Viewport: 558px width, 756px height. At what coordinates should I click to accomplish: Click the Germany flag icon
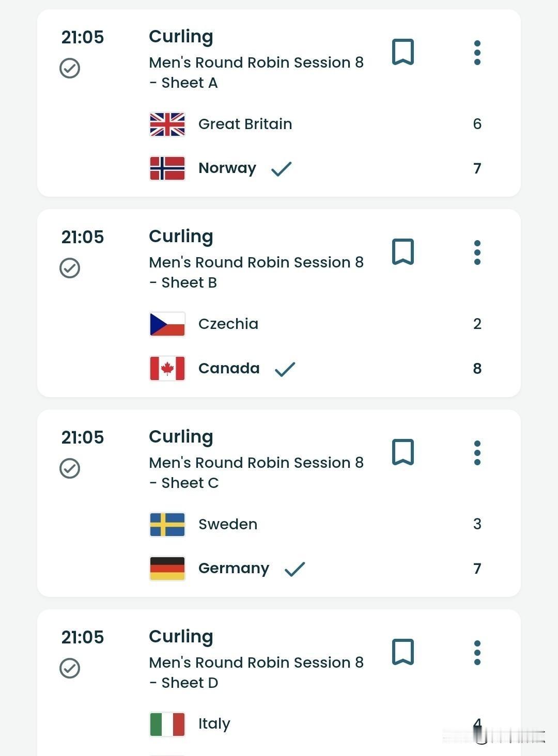pyautogui.click(x=167, y=569)
